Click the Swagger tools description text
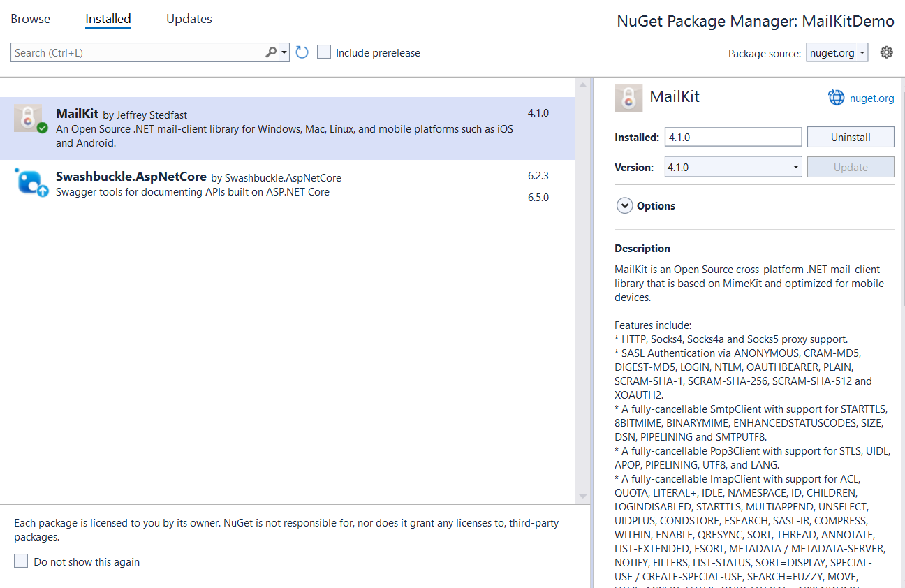Screen dimensions: 905x588 click(193, 191)
